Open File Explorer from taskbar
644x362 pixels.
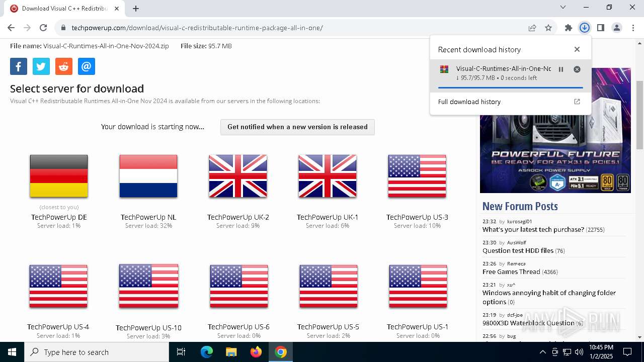click(231, 352)
